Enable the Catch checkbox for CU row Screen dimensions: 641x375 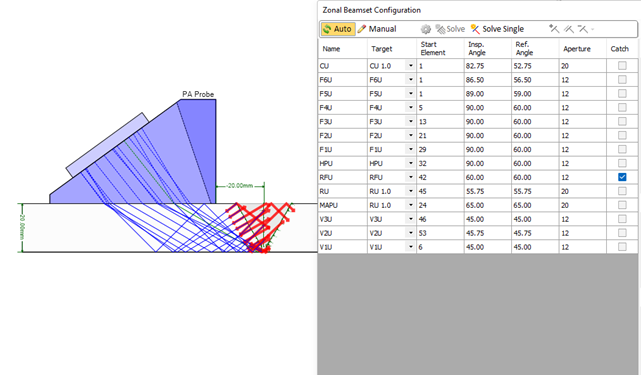[x=622, y=65]
